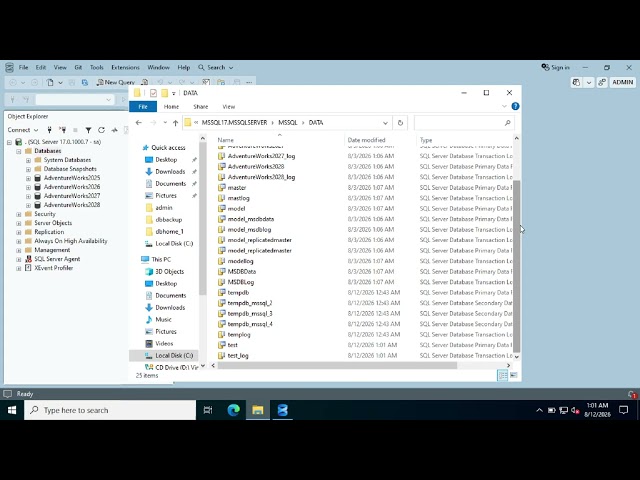The height and width of the screenshot is (480, 640).
Task: Select Videos in navigation pane
Action: coord(164,344)
